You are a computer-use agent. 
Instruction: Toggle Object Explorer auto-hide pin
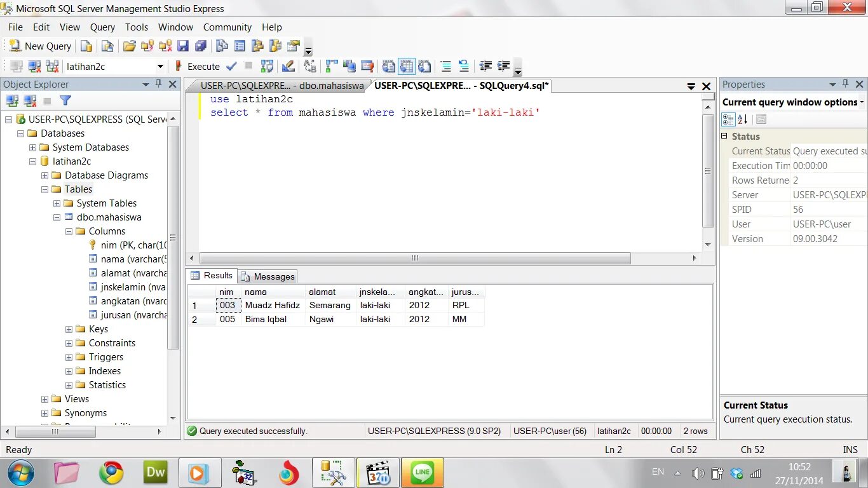point(159,84)
